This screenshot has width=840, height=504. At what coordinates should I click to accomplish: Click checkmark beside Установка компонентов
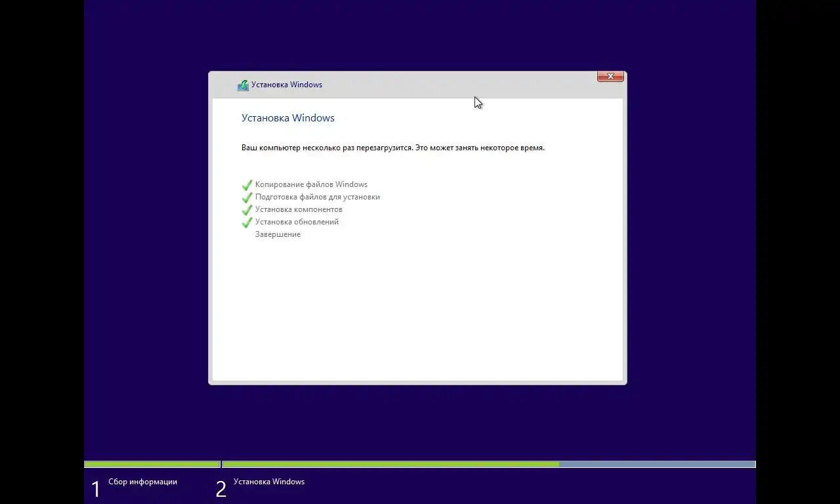coord(247,210)
